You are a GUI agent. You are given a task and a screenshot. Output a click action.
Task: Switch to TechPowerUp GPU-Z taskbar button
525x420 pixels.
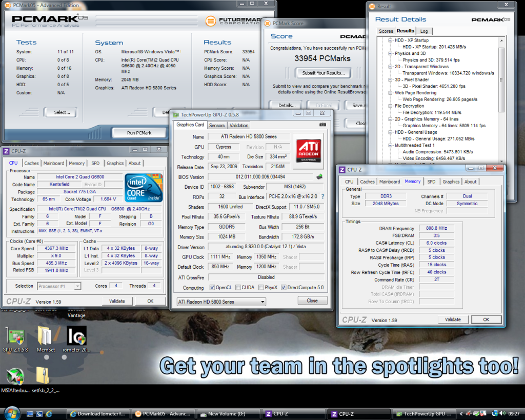[424, 414]
